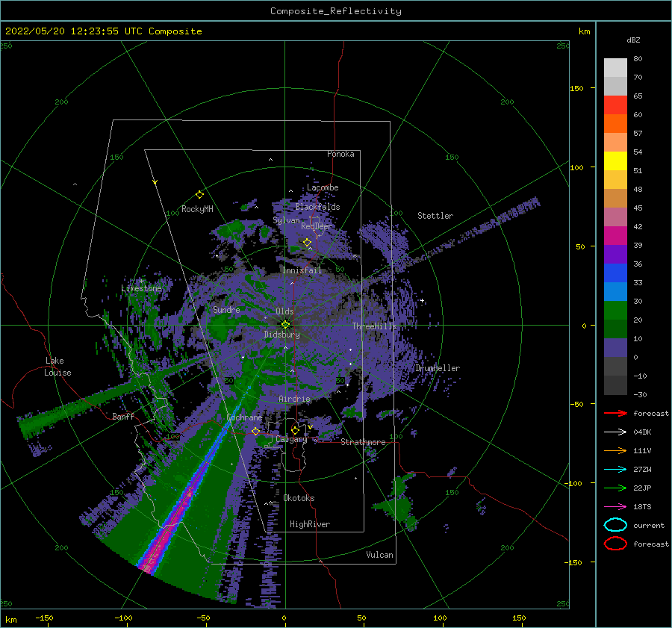Click the red forecast arrow in legend
The width and height of the screenshot is (672, 628).
tap(615, 413)
